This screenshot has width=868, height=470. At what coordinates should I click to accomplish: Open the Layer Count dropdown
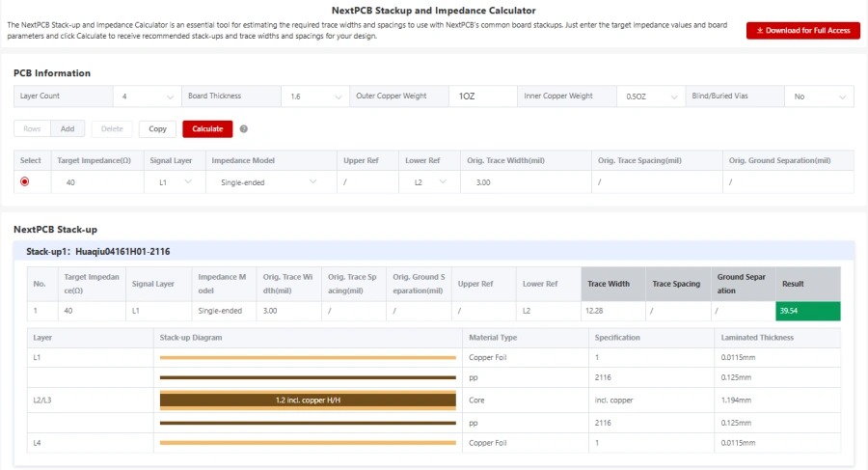(148, 97)
